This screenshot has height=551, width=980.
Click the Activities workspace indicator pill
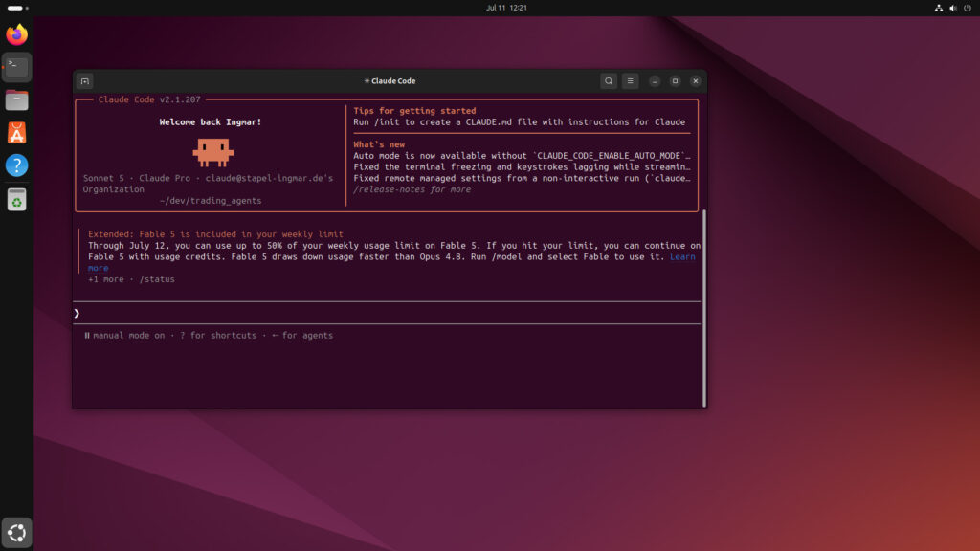click(17, 8)
